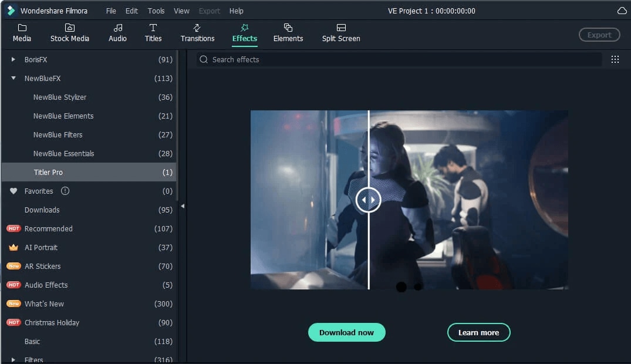Screen dimensions: 631x364
Task: Open the View menu
Action: coord(181,11)
